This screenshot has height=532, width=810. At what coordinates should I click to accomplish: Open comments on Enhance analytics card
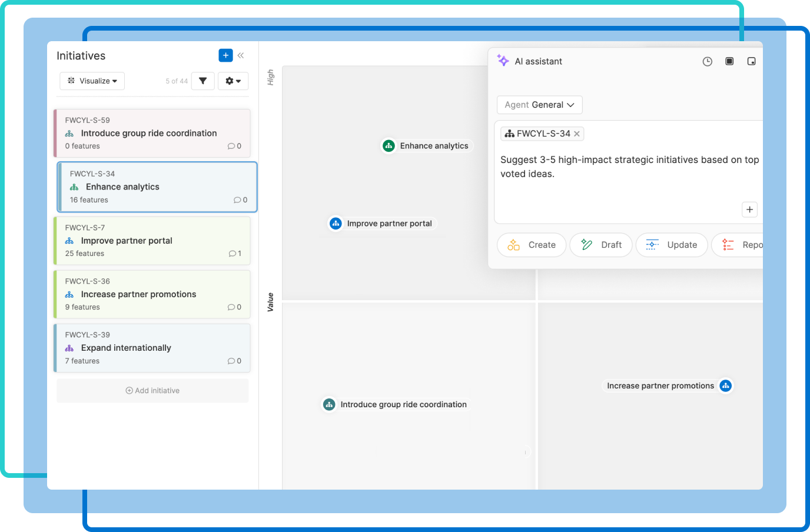tap(240, 200)
